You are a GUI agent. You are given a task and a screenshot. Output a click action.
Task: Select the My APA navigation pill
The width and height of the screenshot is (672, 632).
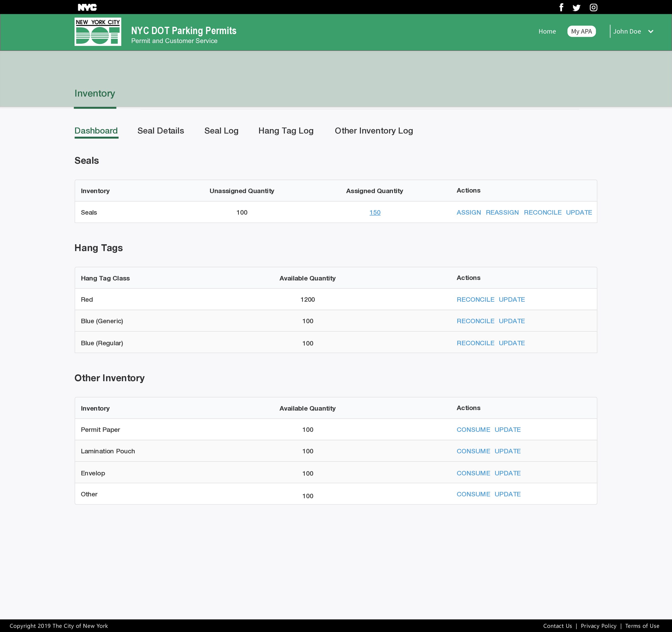point(581,31)
